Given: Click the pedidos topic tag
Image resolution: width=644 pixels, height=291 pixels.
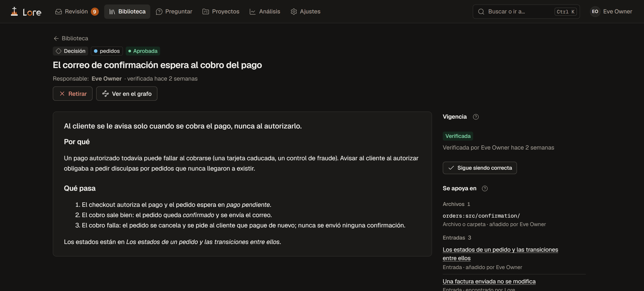Looking at the screenshot, I should [107, 51].
